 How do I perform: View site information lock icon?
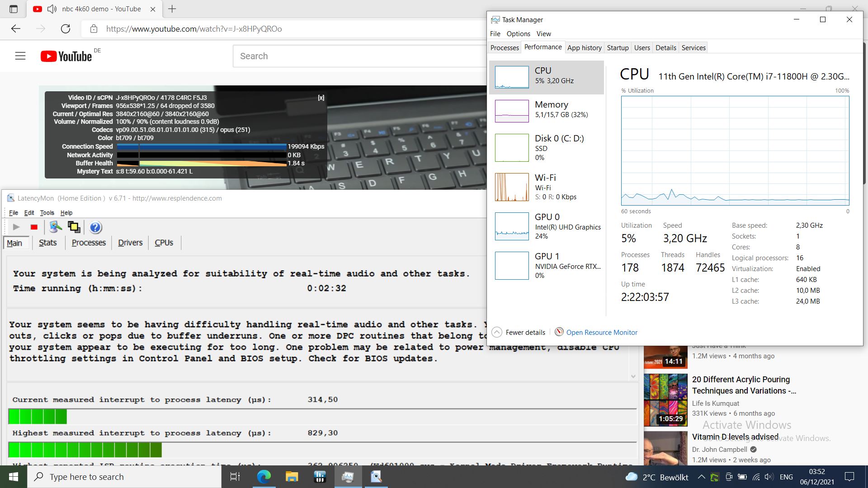coord(94,29)
